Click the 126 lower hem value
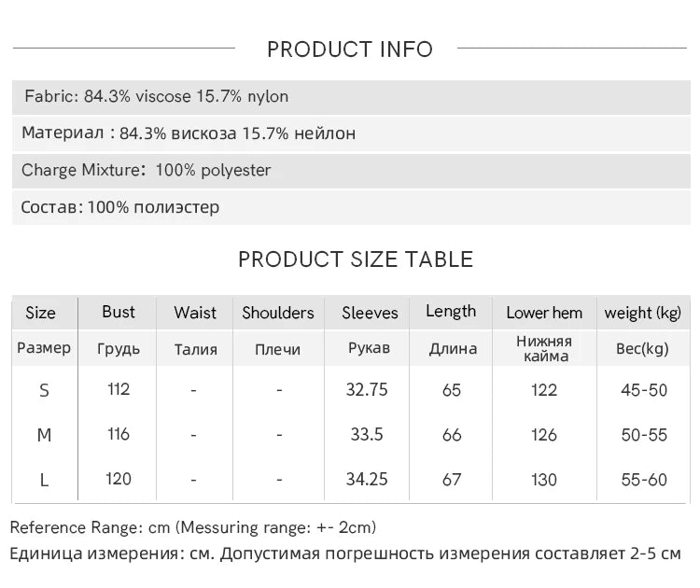The height and width of the screenshot is (588, 700). [544, 435]
